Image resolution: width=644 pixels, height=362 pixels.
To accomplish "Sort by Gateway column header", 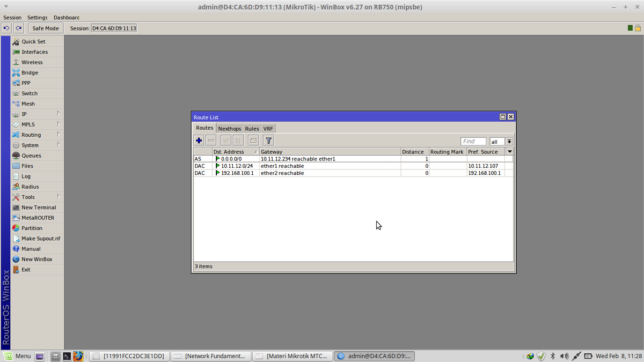I will (x=330, y=152).
